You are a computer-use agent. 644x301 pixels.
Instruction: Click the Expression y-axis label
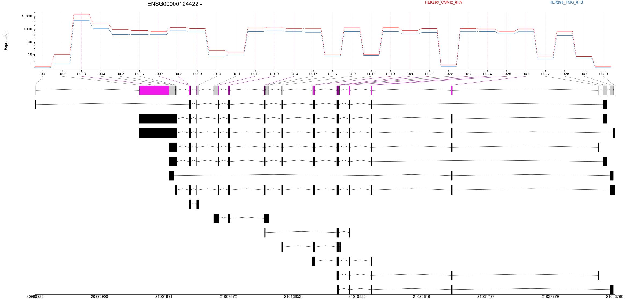click(x=6, y=41)
